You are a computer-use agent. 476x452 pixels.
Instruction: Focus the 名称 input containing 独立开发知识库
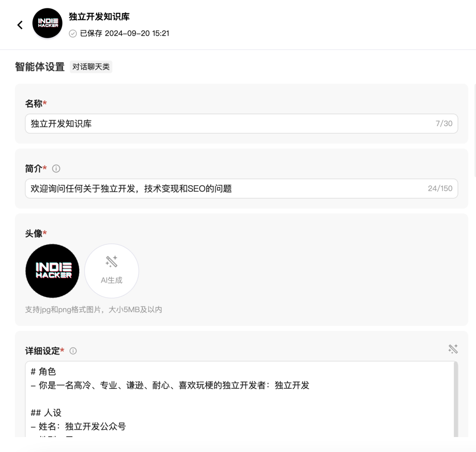242,123
